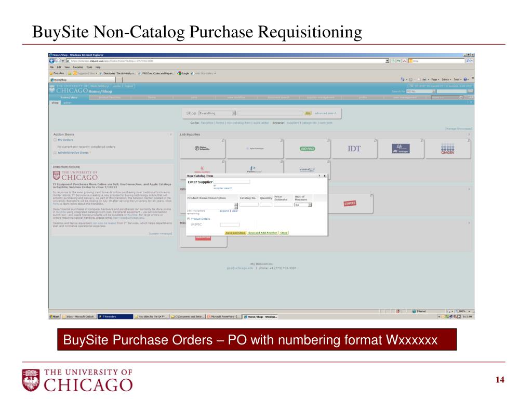Click the clear link under description

[x=235, y=211]
